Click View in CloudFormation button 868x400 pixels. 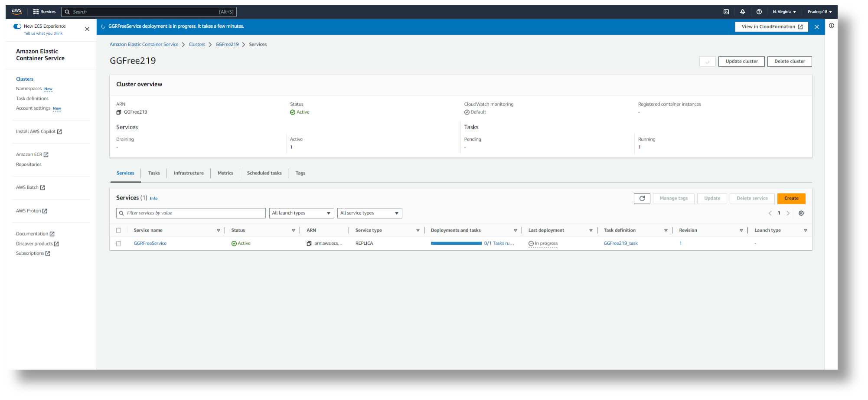click(772, 27)
